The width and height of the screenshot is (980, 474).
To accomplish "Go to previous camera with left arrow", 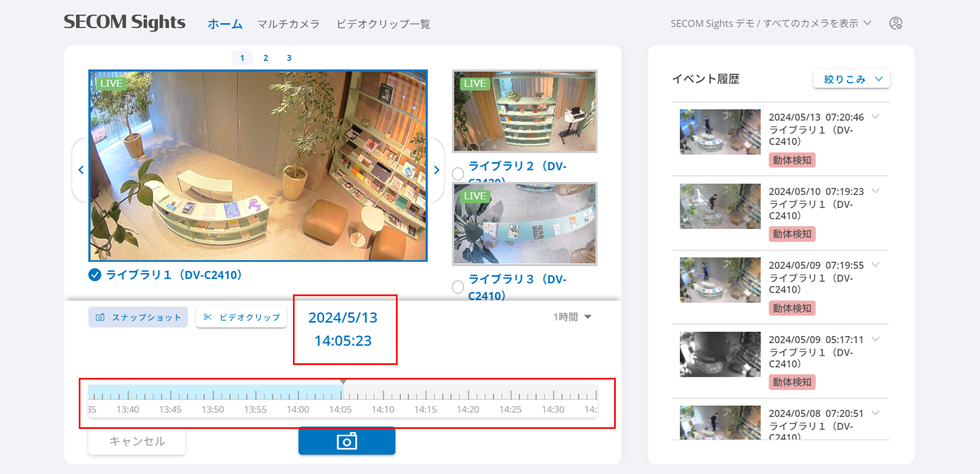I will point(81,170).
